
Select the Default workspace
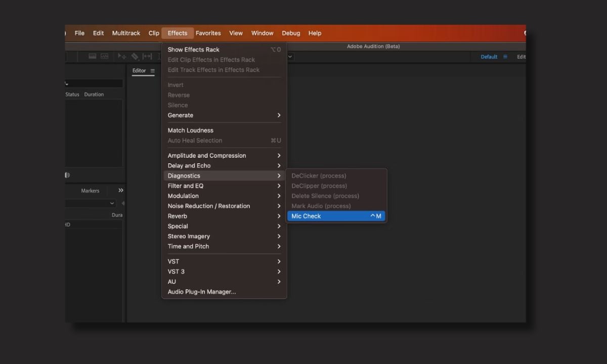489,57
